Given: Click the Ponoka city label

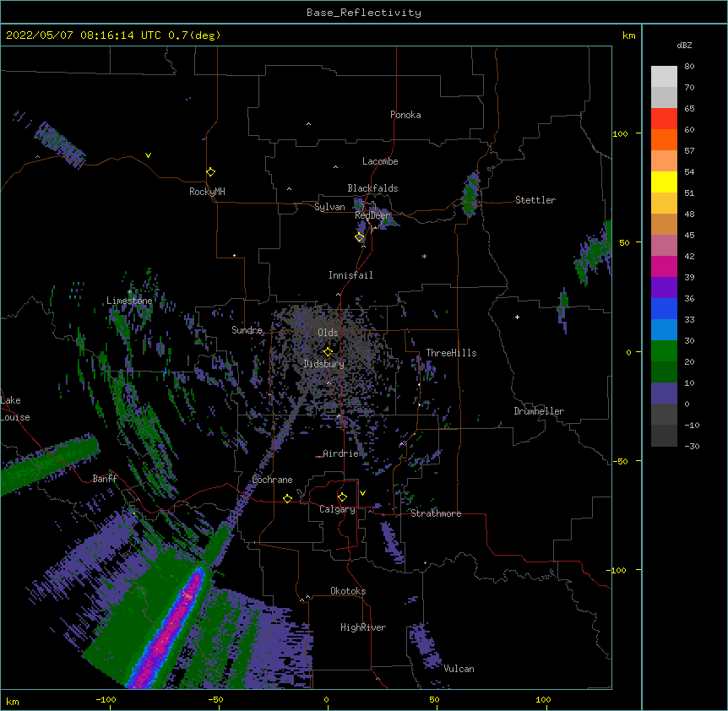Looking at the screenshot, I should click(405, 115).
